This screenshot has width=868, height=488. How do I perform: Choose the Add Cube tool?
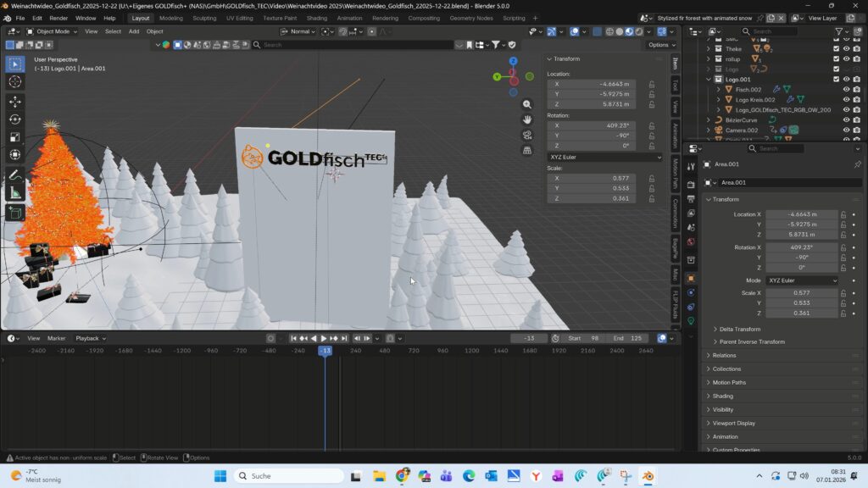[x=15, y=213]
